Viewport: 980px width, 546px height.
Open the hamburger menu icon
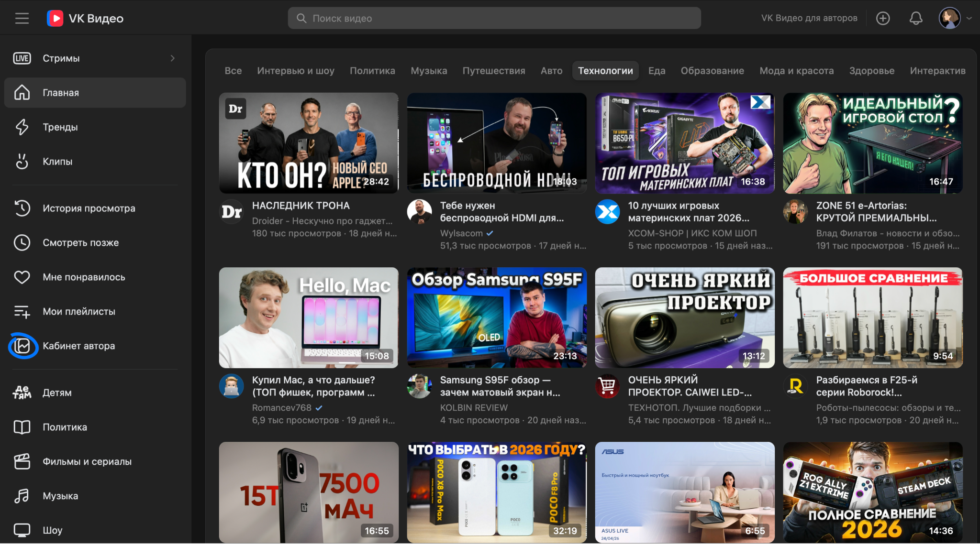[x=22, y=18]
